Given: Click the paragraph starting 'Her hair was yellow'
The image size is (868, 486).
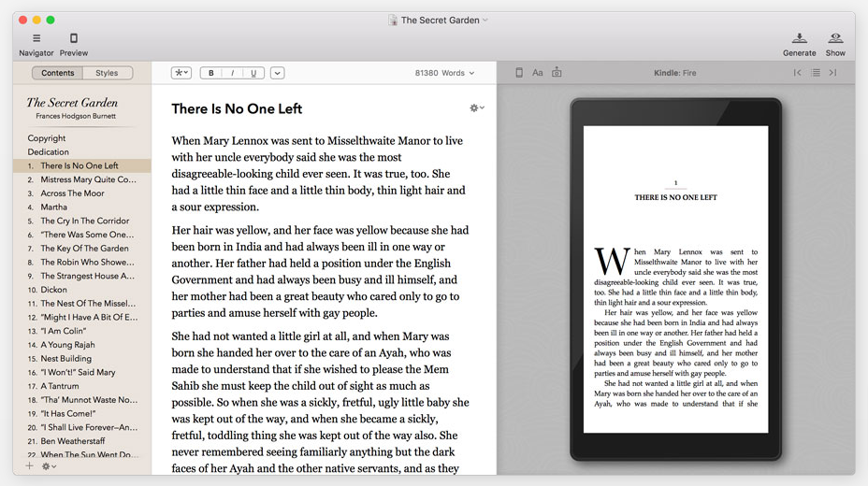Looking at the screenshot, I should pos(320,271).
